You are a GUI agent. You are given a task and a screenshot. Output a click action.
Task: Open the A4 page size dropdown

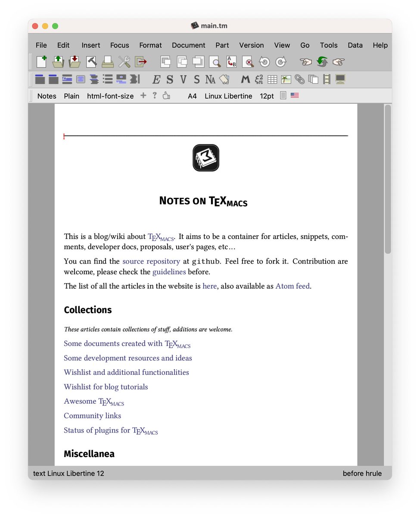[192, 96]
